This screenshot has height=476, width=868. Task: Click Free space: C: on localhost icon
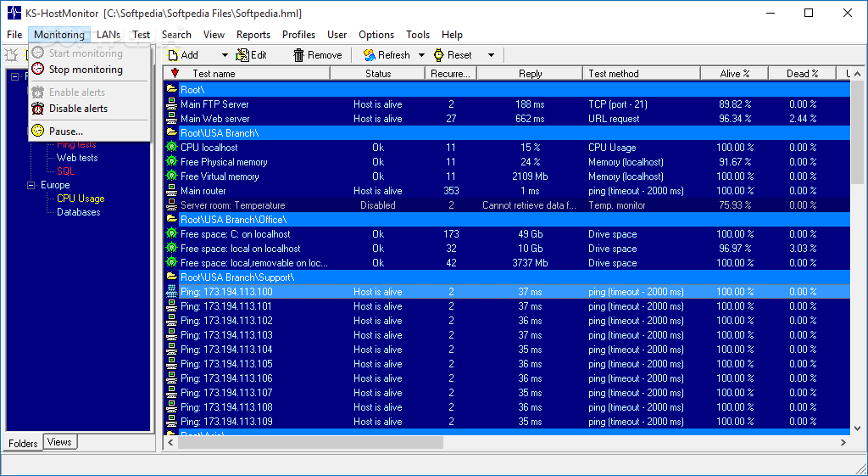click(171, 233)
